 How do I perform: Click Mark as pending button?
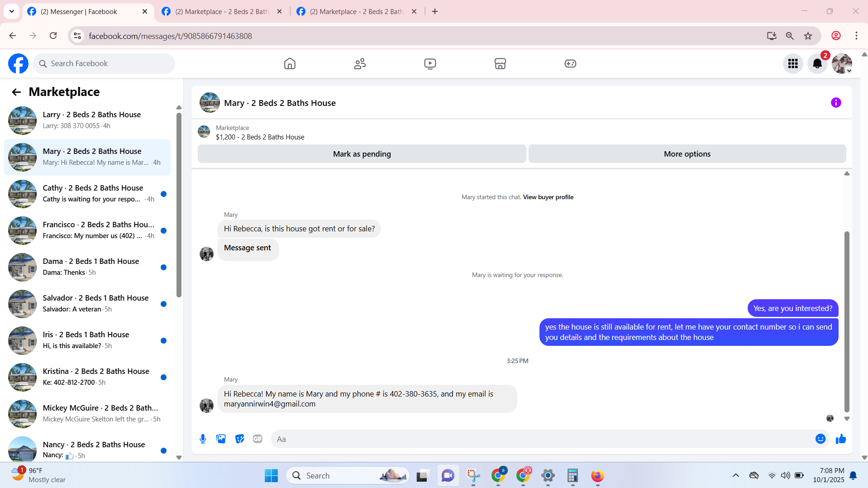pyautogui.click(x=362, y=154)
